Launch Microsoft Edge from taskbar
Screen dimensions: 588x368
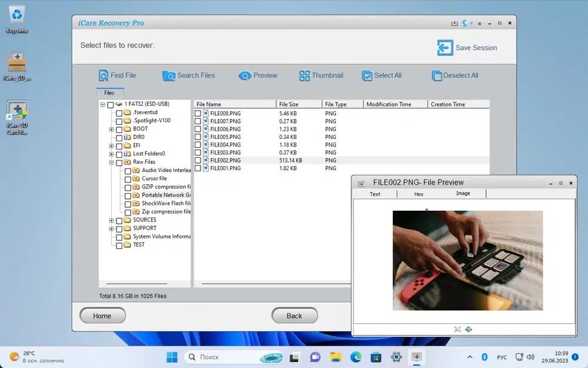tap(356, 357)
